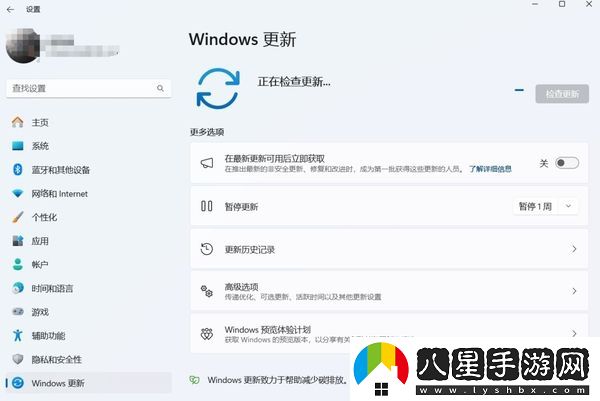Click the 游戏 gaming icon in the sidebar

(17, 312)
